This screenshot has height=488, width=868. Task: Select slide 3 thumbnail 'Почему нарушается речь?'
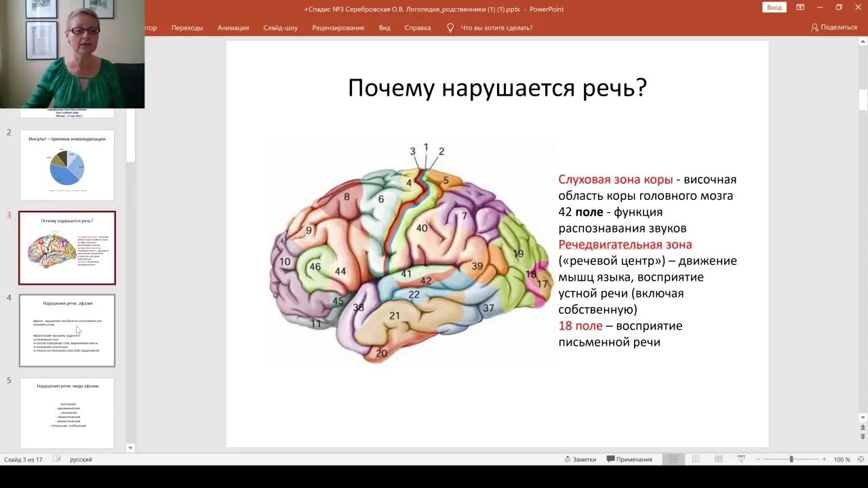pyautogui.click(x=67, y=248)
